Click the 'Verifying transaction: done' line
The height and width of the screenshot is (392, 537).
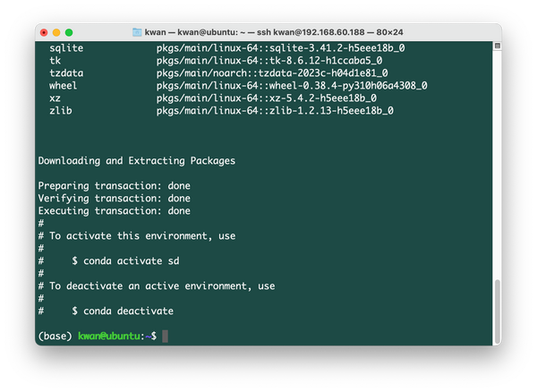115,199
